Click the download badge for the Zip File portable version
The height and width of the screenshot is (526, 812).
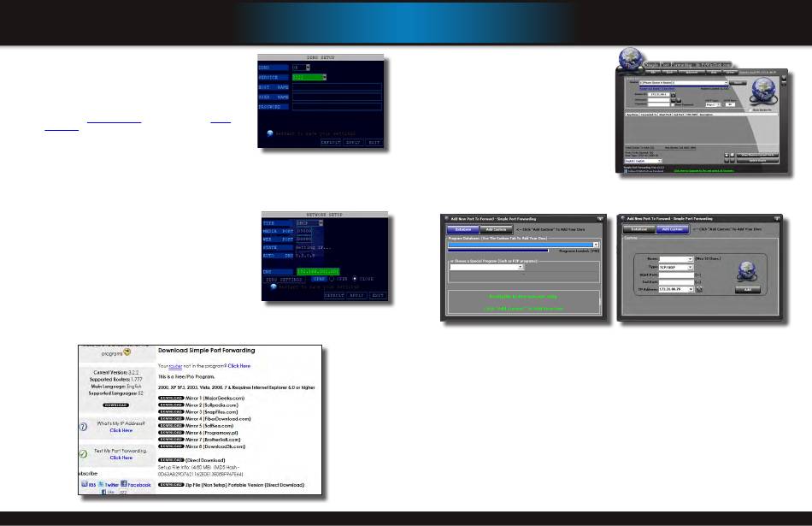(x=171, y=485)
